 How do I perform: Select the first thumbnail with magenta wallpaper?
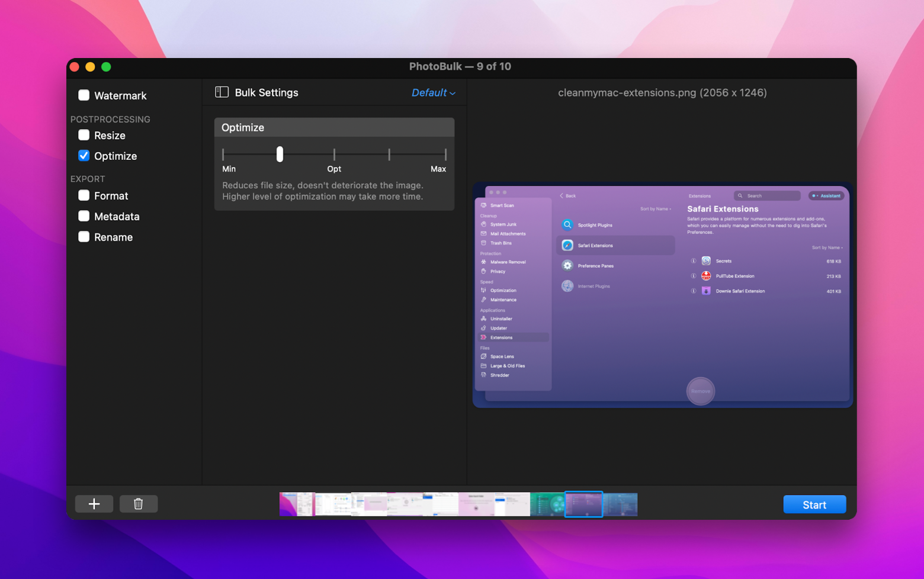[296, 504]
